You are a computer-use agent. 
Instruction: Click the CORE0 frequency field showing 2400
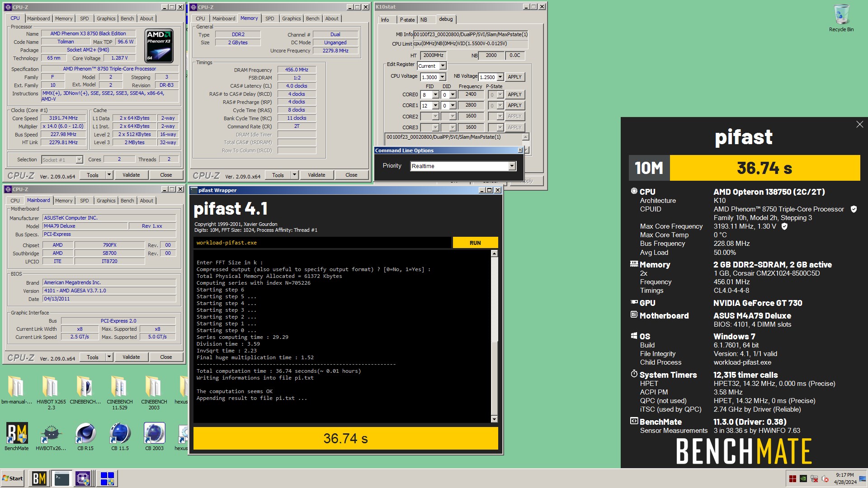[471, 94]
